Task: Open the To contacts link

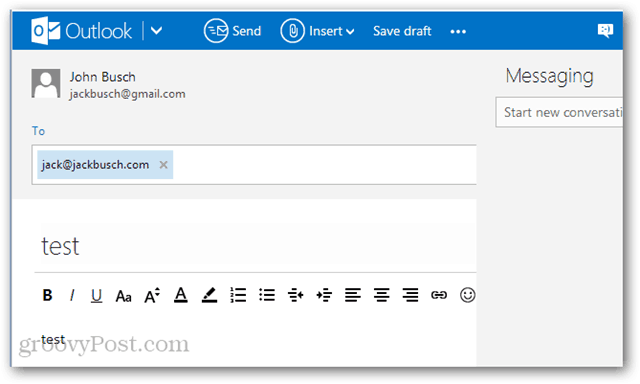Action: 38,131
